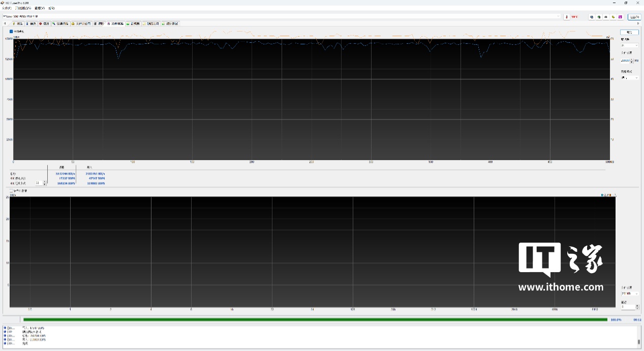Click the Exit button at top right

(x=634, y=17)
